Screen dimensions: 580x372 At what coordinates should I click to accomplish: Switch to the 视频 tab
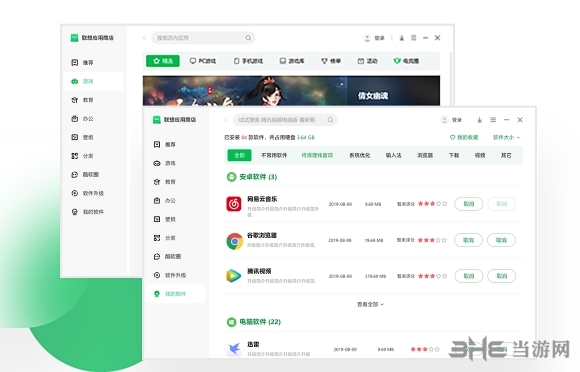point(480,155)
